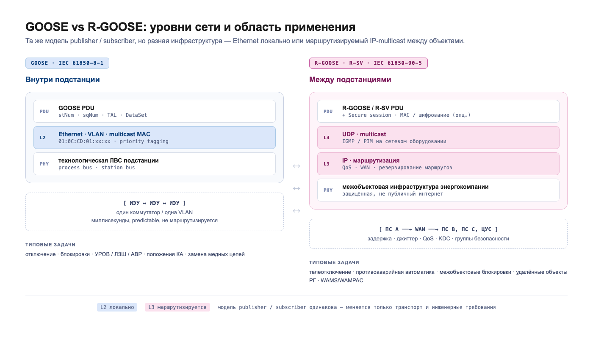The width and height of the screenshot is (593, 364).
Task: Click the "UDP · multicast" layer title
Action: 364,134
